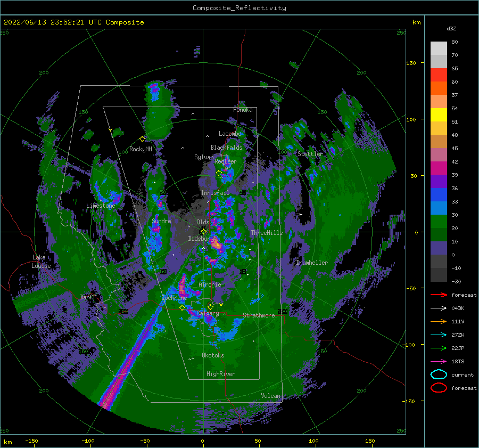Click the light blue swatch between 33 and 30
Image resolution: width=479 pixels, height=448 pixels.
click(439, 208)
